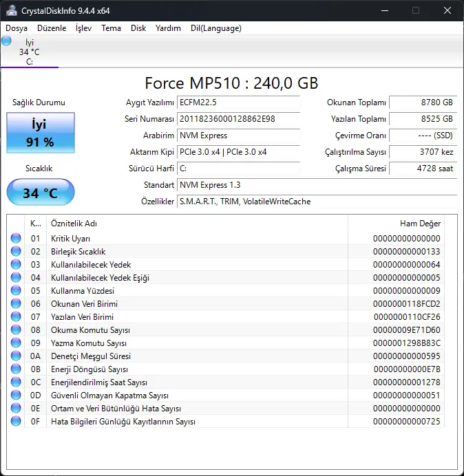Click the status orb for Kullanma Yüzdesi

16,290
